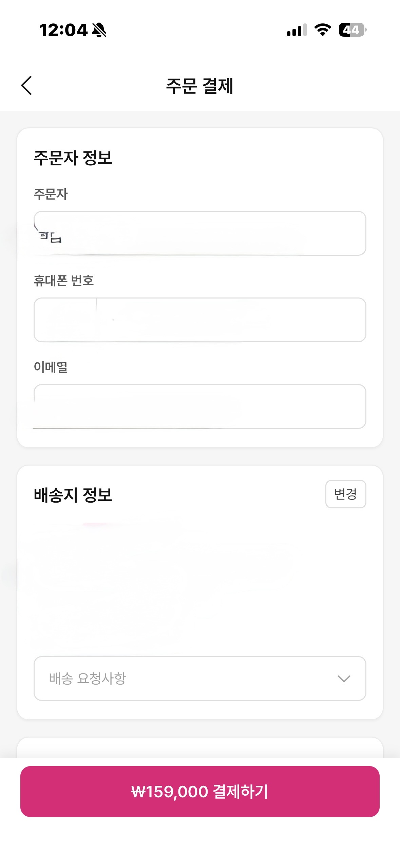This screenshot has width=400, height=868.
Task: Tap the 12:04 status bar clock
Action: tap(63, 30)
